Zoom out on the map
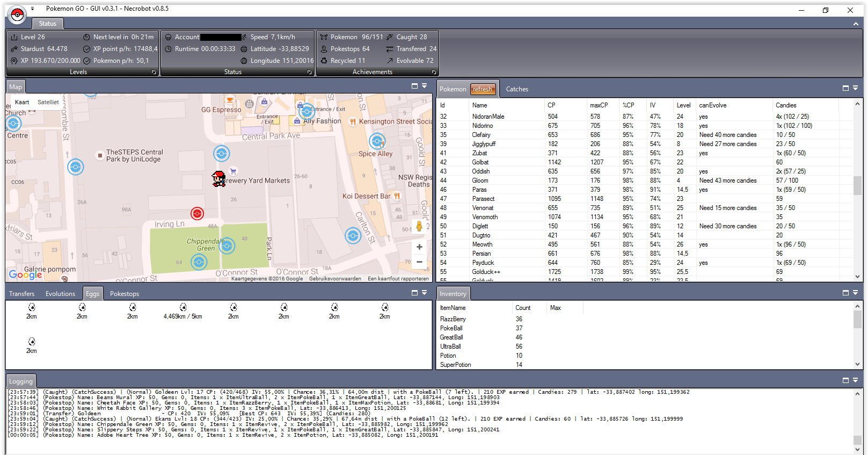This screenshot has height=455, width=868. (419, 262)
